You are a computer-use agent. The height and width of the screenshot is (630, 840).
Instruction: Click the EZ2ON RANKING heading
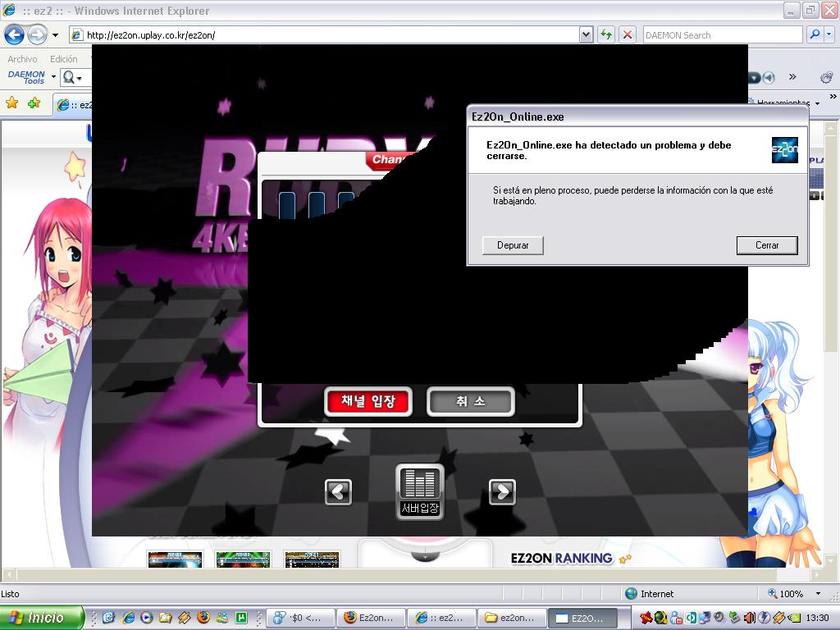tap(561, 558)
